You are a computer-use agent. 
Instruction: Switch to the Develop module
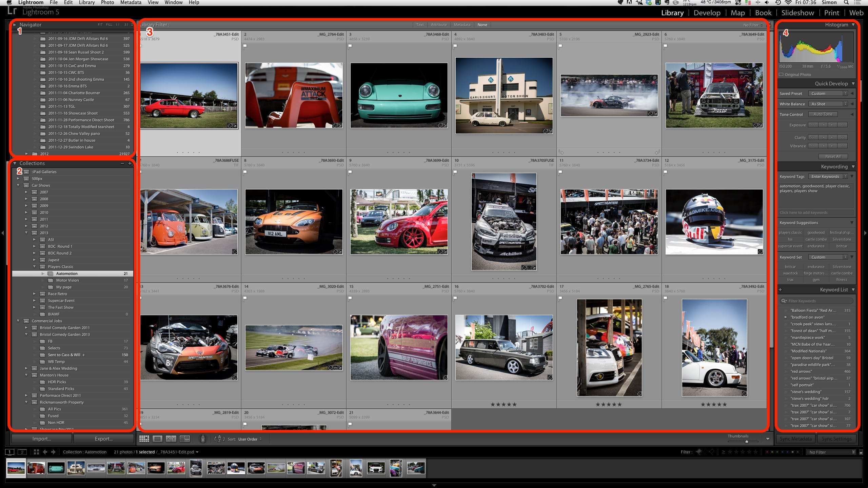pos(707,13)
